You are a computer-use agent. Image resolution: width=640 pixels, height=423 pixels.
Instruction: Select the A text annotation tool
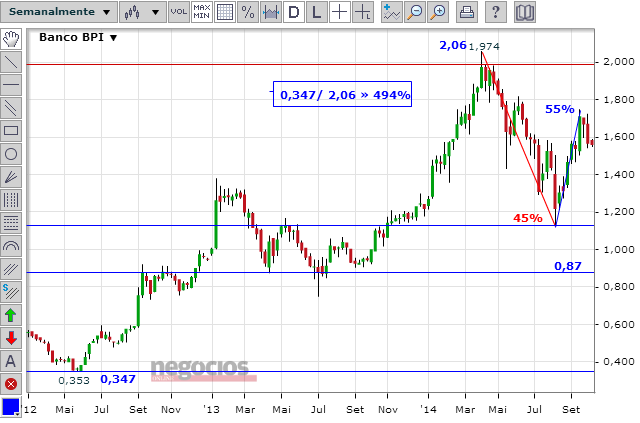(x=11, y=361)
